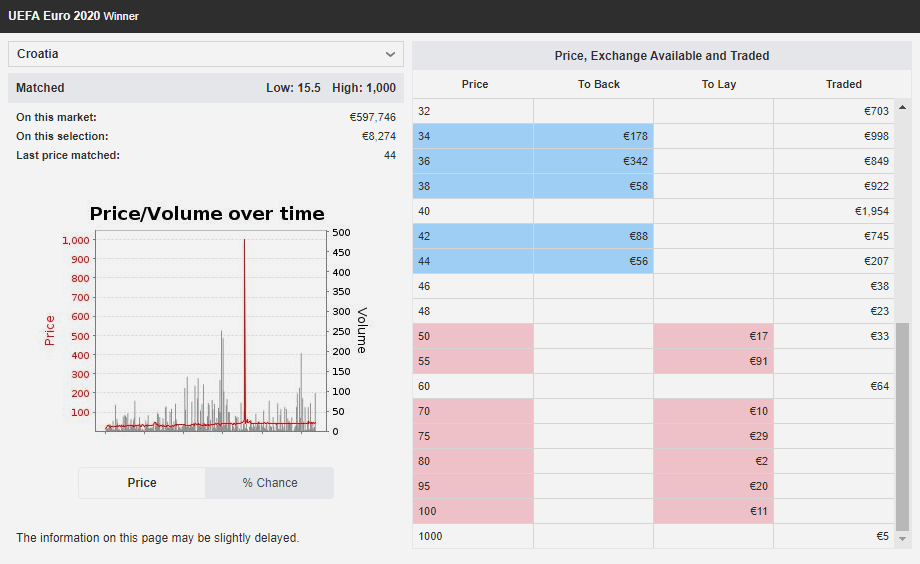Viewport: 920px width, 564px height.
Task: Click the Last price matched label
Action: click(67, 156)
